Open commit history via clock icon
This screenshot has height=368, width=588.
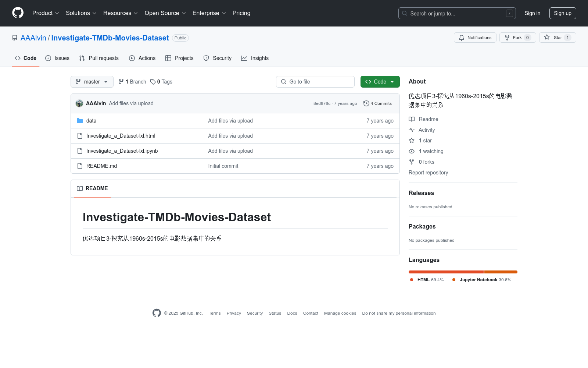366,103
